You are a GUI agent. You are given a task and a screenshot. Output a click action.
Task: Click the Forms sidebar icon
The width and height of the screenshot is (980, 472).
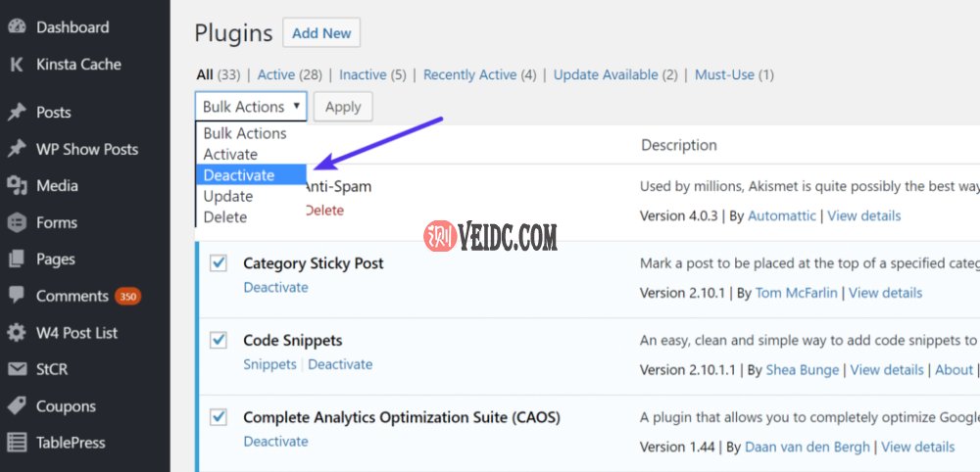17,222
